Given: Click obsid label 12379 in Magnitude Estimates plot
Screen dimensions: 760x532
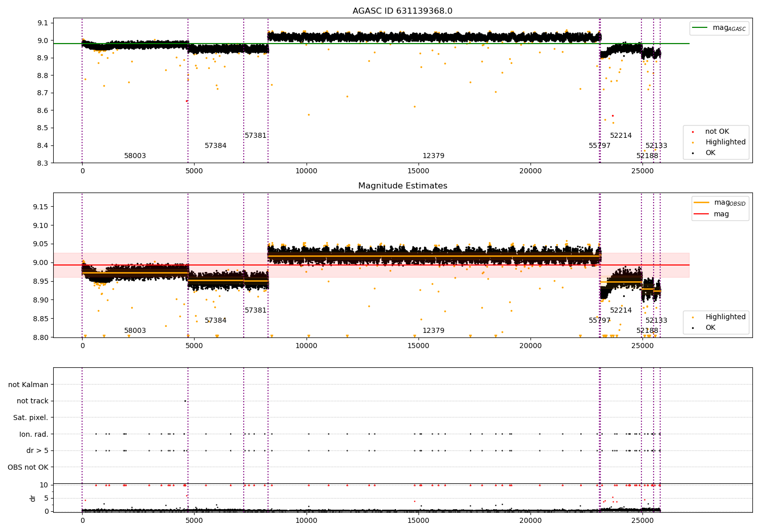Looking at the screenshot, I should point(433,331).
